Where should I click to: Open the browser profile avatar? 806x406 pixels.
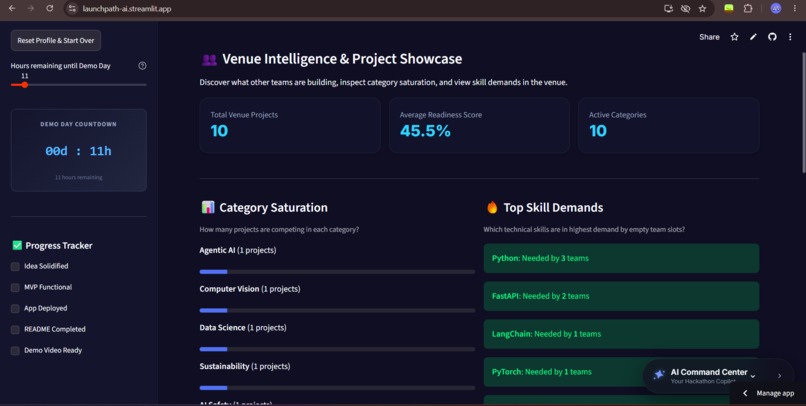[776, 8]
